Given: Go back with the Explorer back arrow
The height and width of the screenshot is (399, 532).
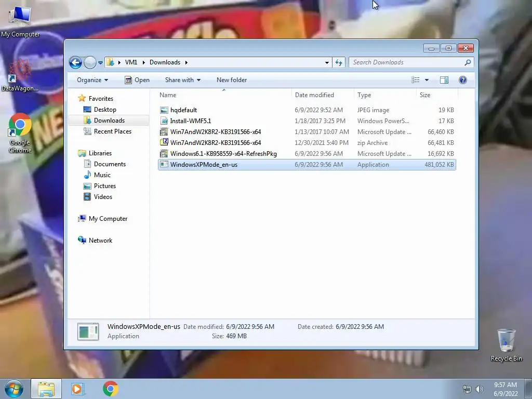Looking at the screenshot, I should tap(75, 62).
